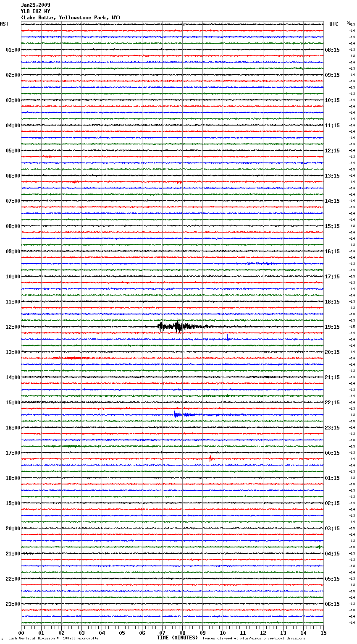Select the 05:00 MST time label
357x644 pixels.
(x=13, y=151)
